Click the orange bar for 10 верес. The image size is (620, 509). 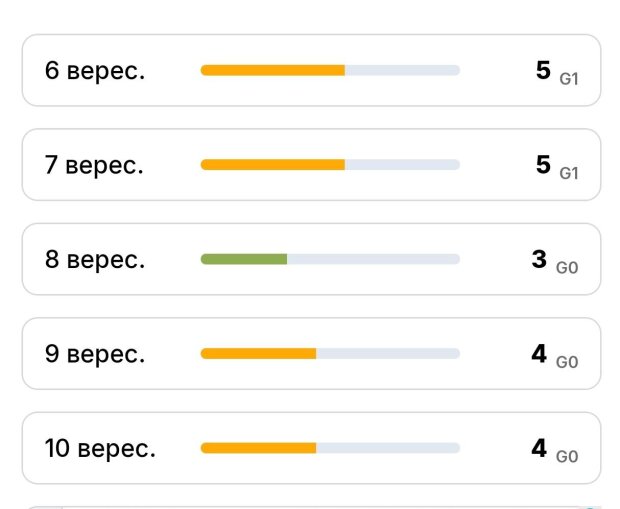(259, 448)
